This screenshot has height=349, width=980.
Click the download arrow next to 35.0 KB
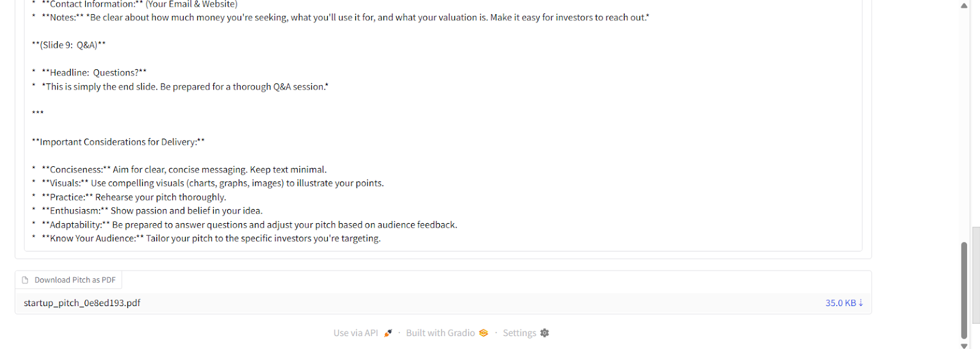coord(861,303)
